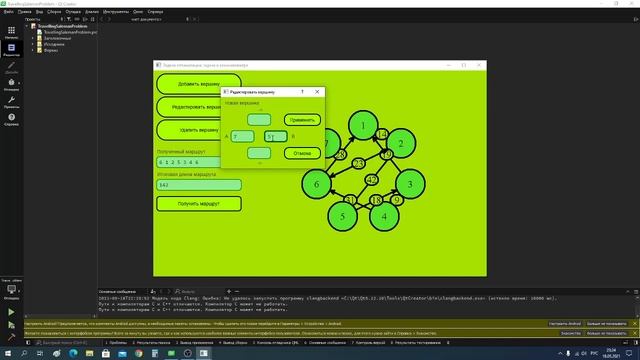Open the Projects mode wrench icon
This screenshot has height=360, width=640.
tap(11, 100)
